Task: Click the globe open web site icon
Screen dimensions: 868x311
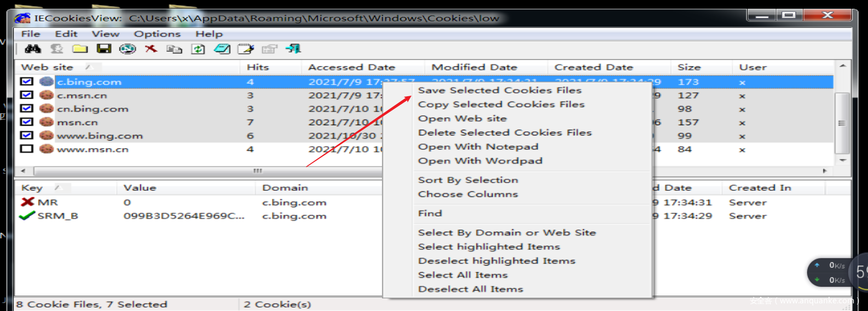Action: (128, 49)
